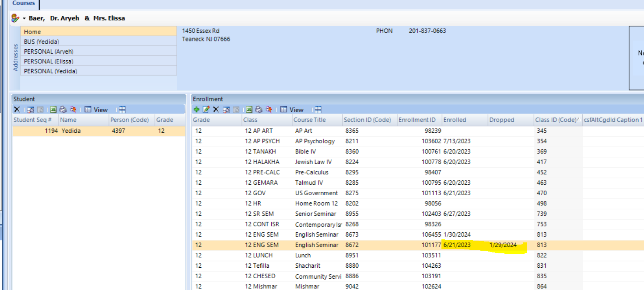Click the enrolled date 6/21/2023 in section 8672 row

pyautogui.click(x=457, y=245)
